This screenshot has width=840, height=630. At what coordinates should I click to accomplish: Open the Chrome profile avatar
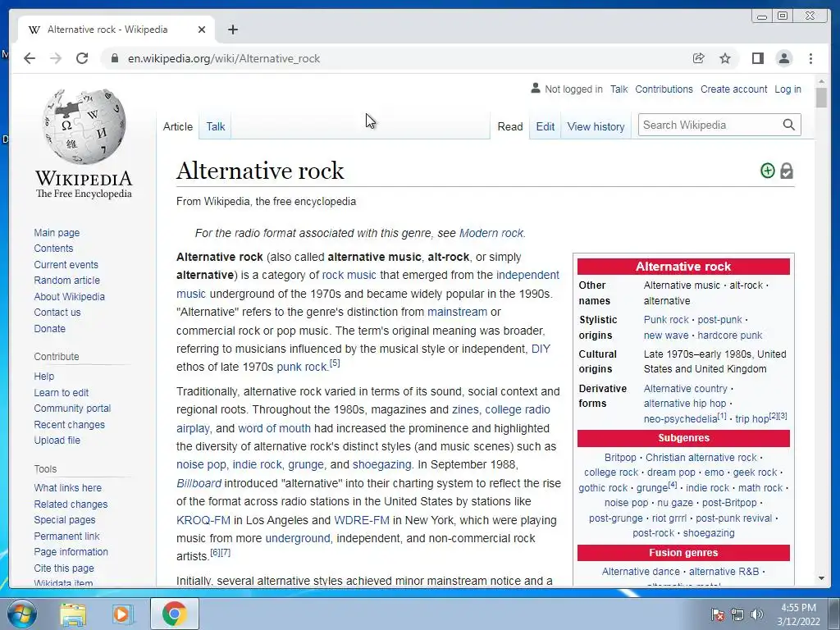[x=783, y=58]
